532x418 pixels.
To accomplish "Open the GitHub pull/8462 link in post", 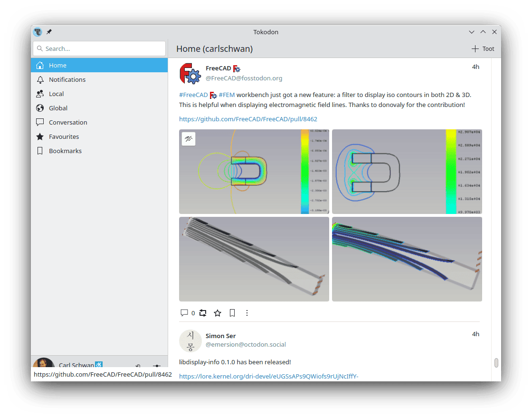I will pos(248,119).
